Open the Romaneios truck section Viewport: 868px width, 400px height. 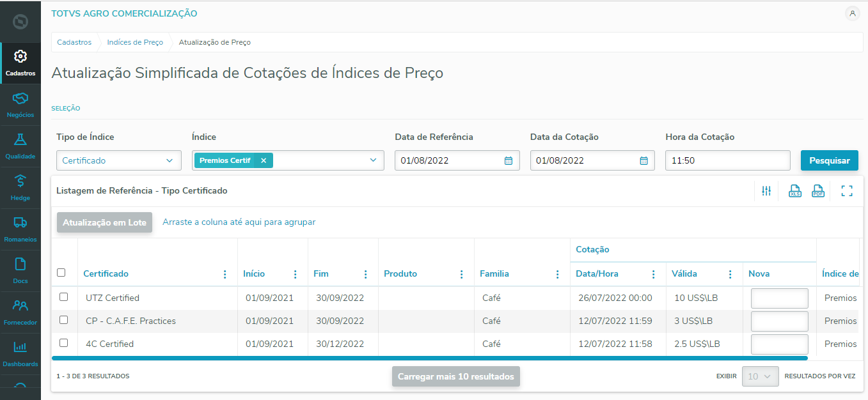(20, 229)
